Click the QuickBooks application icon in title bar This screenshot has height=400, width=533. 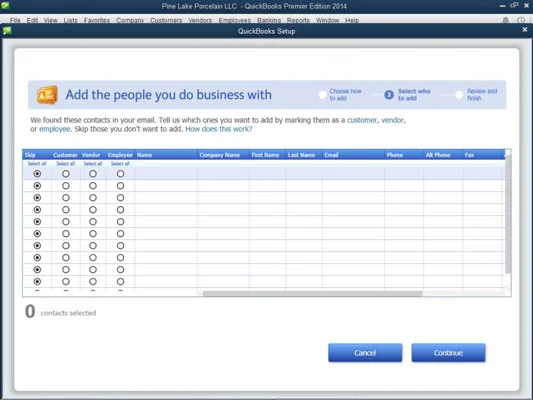click(5, 5)
